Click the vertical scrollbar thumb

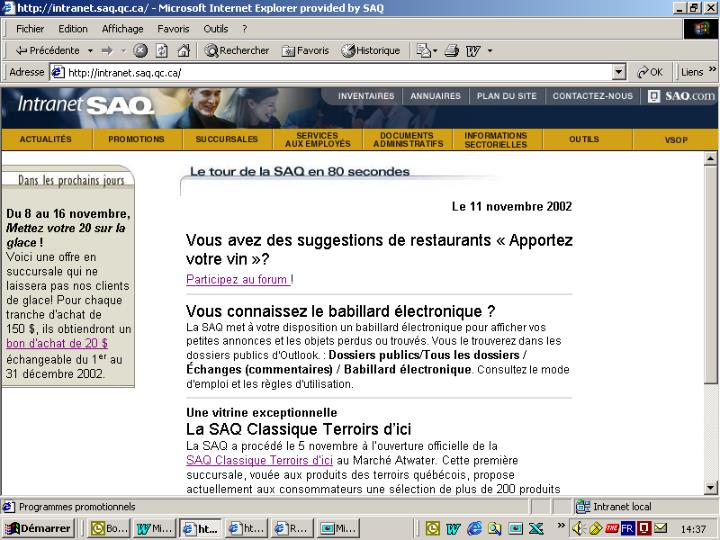pyautogui.click(x=710, y=275)
